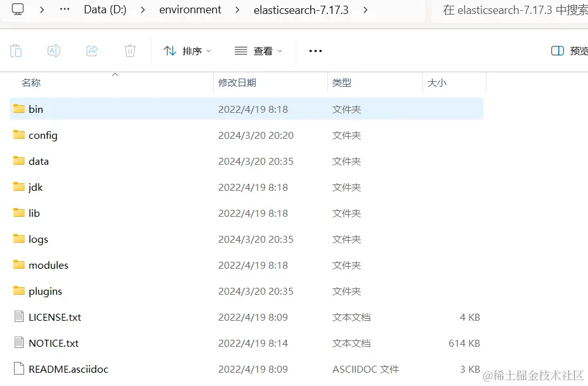Click the data folder name
The image size is (588, 386).
pyautogui.click(x=39, y=161)
